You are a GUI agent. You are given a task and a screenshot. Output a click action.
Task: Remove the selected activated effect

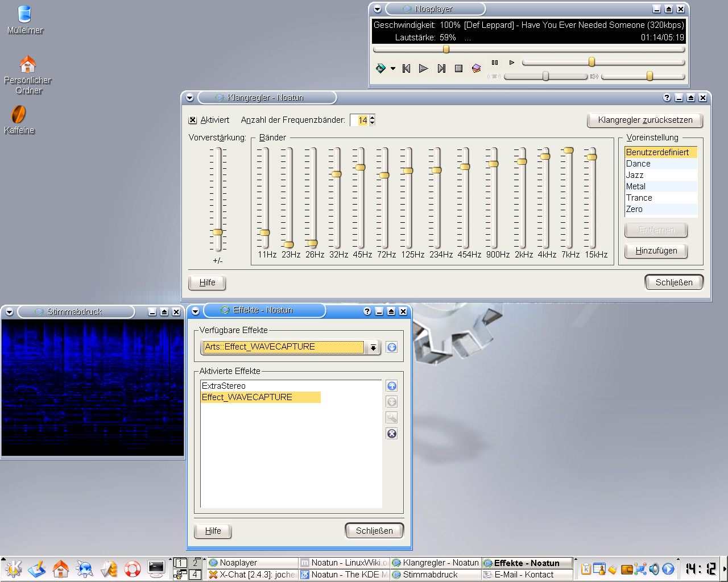point(392,434)
